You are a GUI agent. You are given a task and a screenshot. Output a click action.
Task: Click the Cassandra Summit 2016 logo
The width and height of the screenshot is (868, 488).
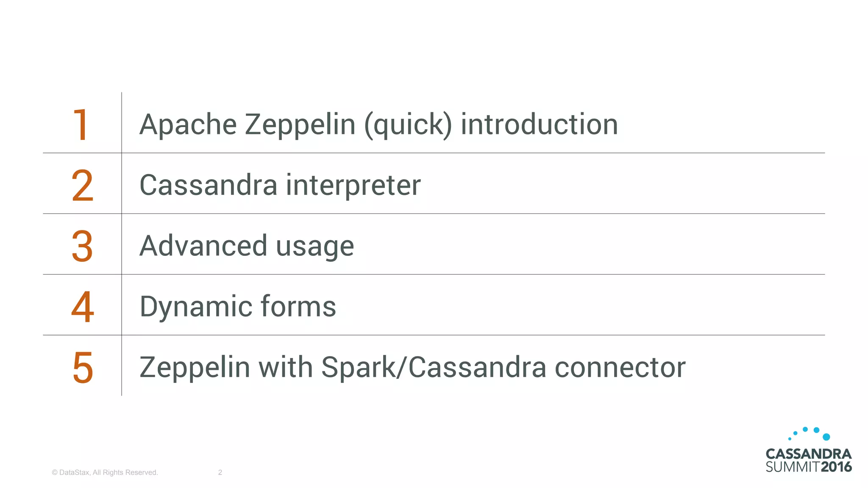pyautogui.click(x=808, y=450)
